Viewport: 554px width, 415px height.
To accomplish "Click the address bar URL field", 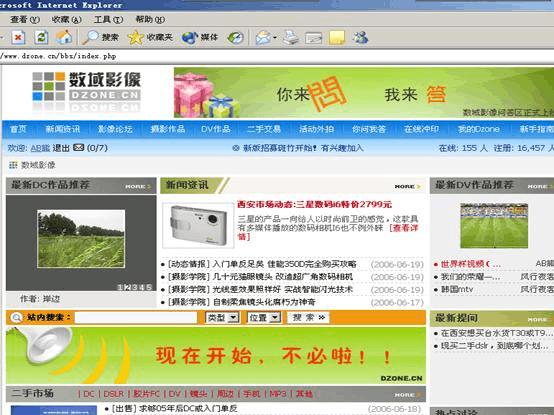I will click(x=277, y=56).
